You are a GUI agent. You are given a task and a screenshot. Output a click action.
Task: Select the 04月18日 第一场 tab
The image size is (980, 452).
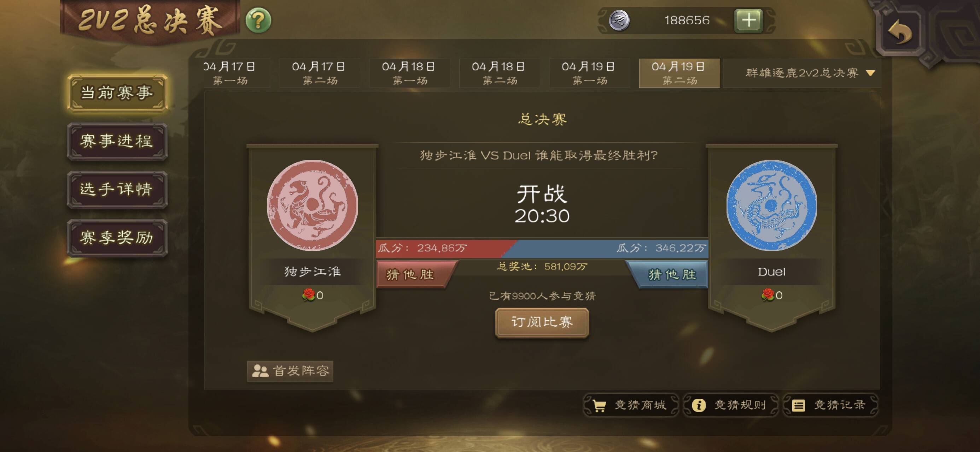(x=409, y=73)
